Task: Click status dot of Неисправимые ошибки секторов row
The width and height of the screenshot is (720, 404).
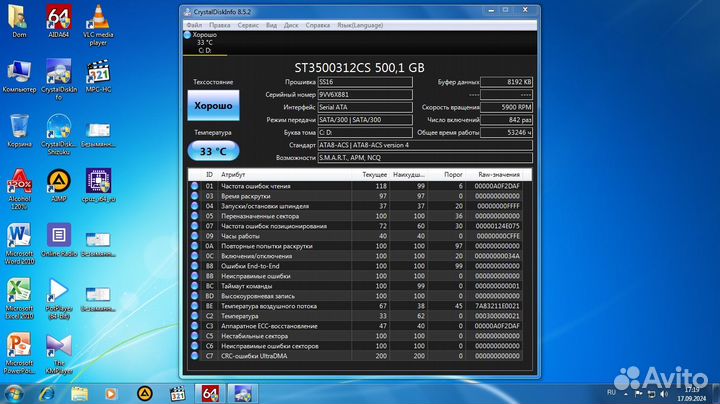Action: click(195, 346)
